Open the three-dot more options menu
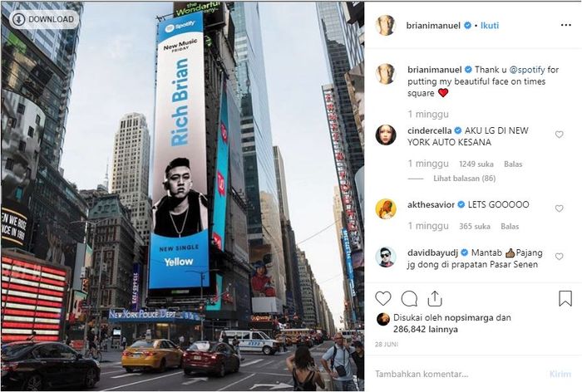Image resolution: width=582 pixels, height=392 pixels. coord(565,25)
